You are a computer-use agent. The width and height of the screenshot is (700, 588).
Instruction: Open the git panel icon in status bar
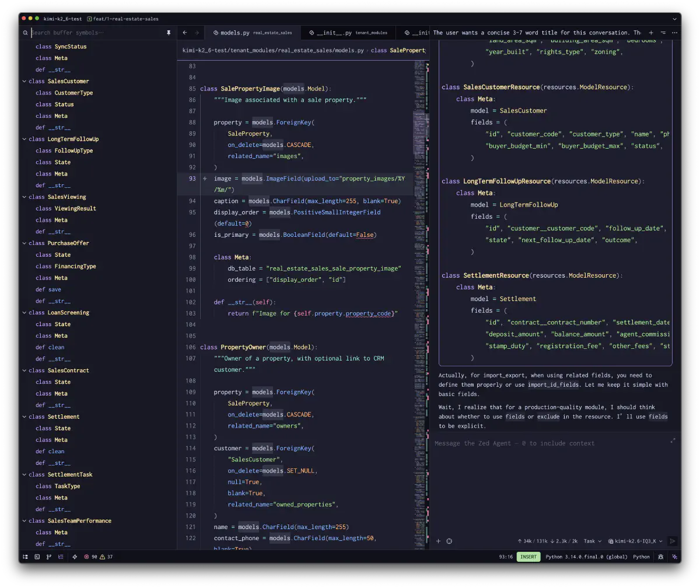[49, 556]
